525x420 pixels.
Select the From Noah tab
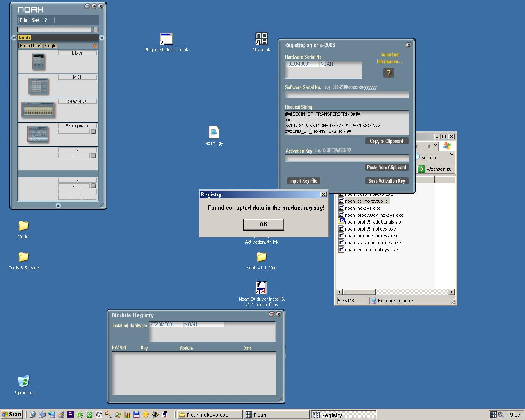30,46
